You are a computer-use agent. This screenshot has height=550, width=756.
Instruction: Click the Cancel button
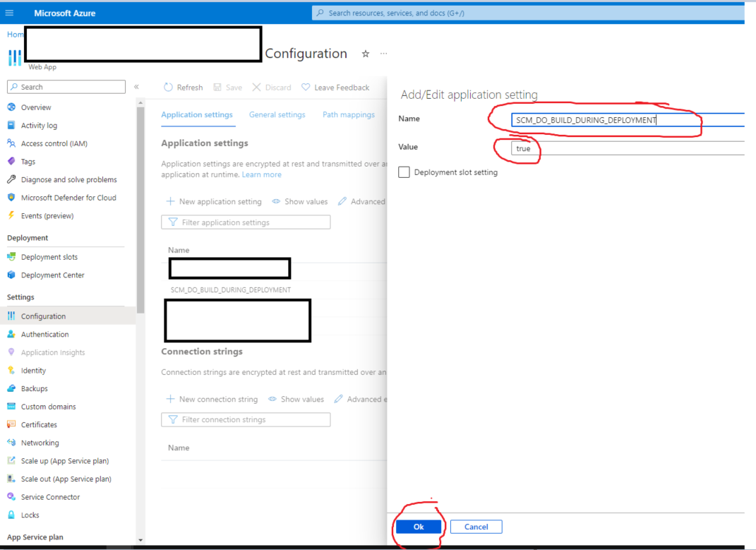(476, 527)
